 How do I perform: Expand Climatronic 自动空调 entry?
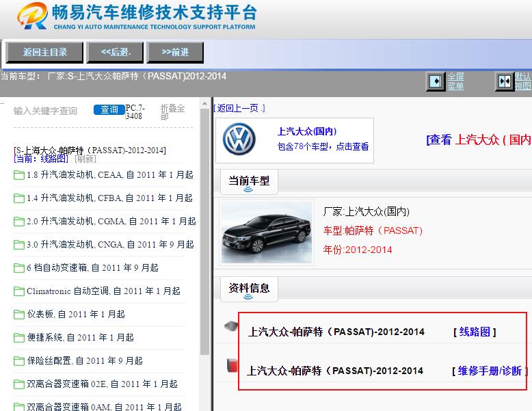pyautogui.click(x=103, y=291)
